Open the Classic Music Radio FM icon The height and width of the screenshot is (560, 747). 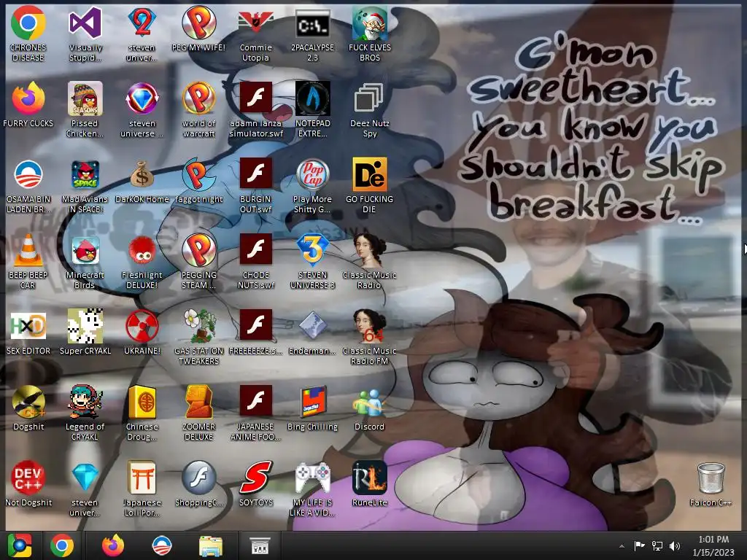[369, 326]
